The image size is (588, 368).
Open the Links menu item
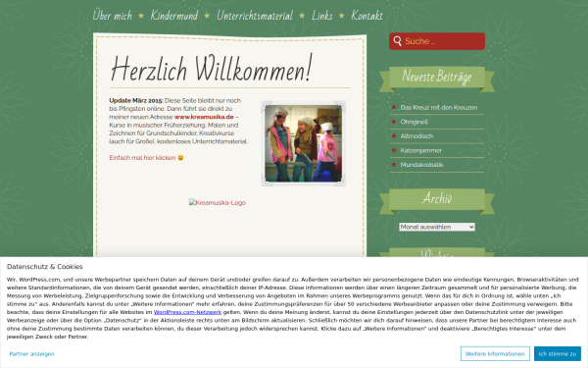click(321, 16)
